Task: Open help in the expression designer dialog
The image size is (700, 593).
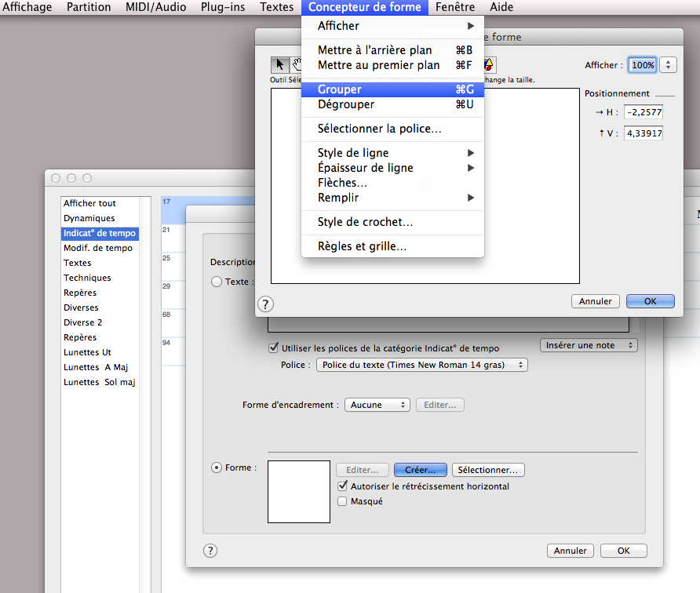Action: (x=210, y=551)
